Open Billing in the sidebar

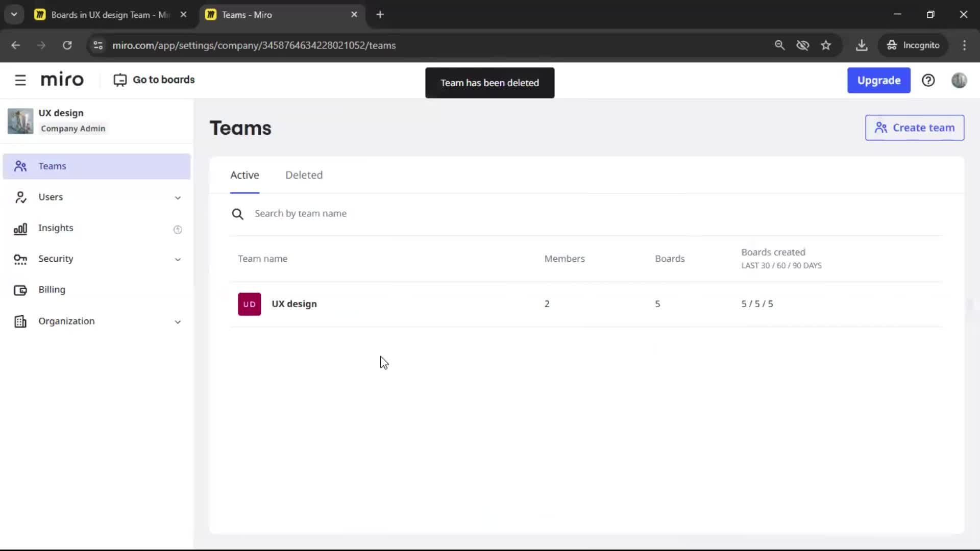pyautogui.click(x=96, y=290)
